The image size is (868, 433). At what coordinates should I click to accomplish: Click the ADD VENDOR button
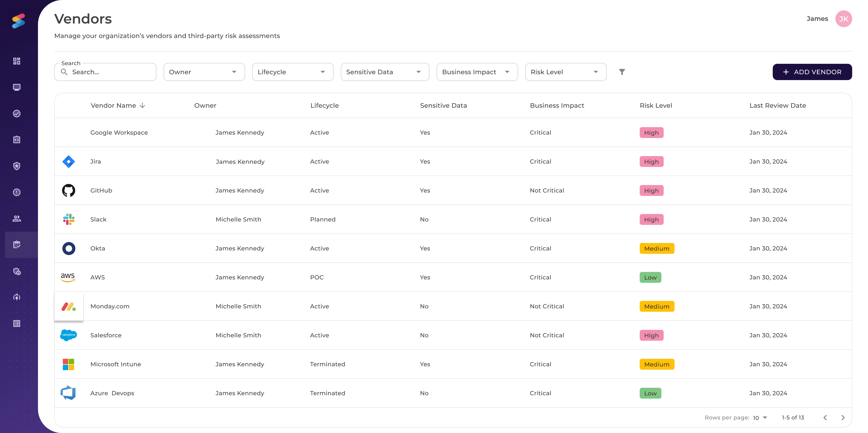click(812, 72)
